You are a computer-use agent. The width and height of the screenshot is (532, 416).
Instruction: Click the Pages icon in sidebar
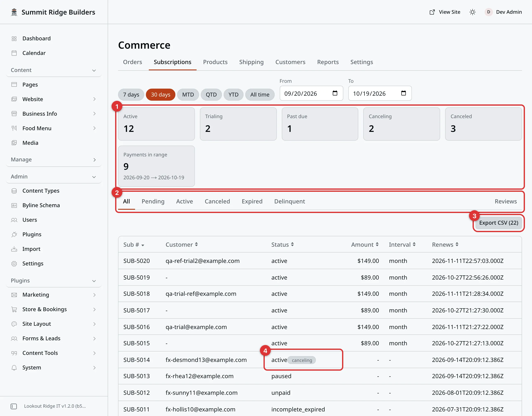click(x=14, y=85)
